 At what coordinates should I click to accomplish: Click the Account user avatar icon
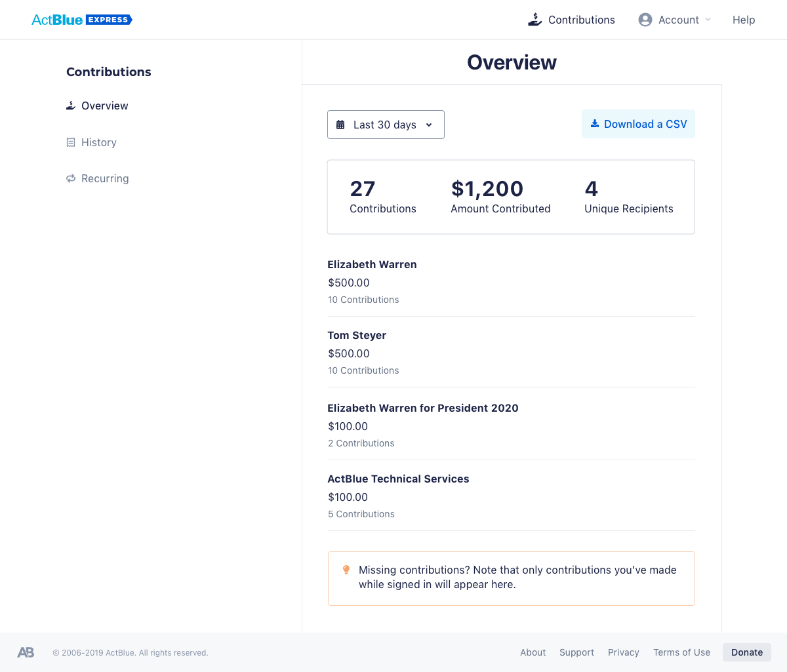[645, 20]
